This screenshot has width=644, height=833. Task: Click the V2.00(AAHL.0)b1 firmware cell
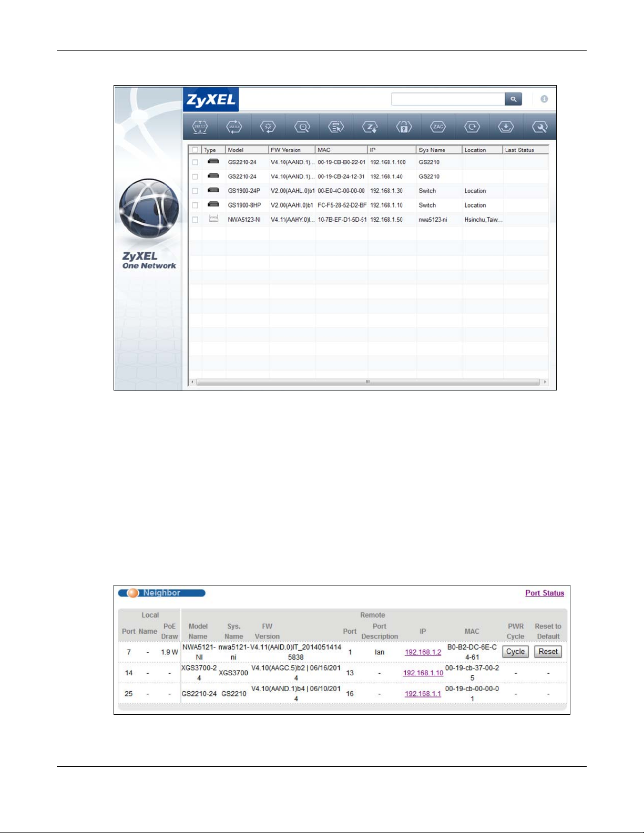point(292,191)
